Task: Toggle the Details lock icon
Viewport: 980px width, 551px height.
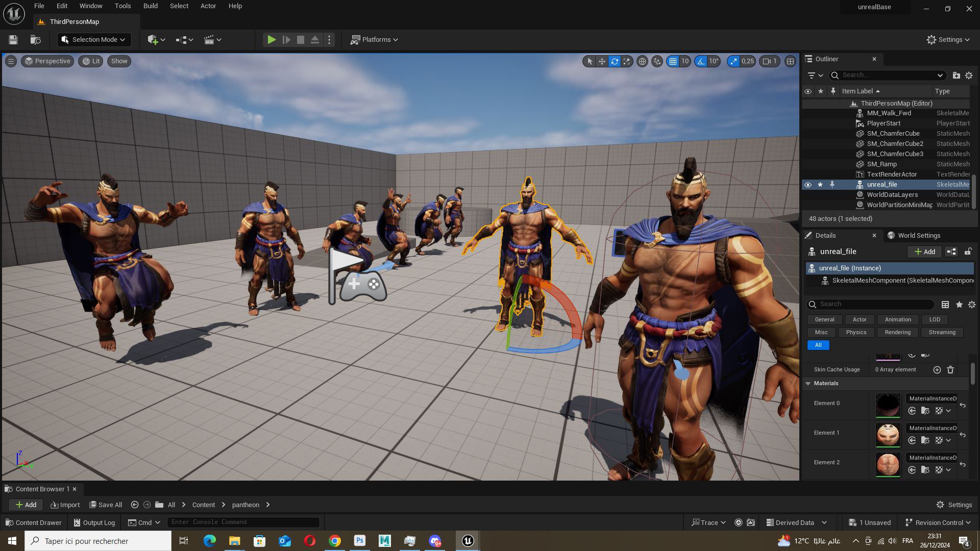Action: 968,252
